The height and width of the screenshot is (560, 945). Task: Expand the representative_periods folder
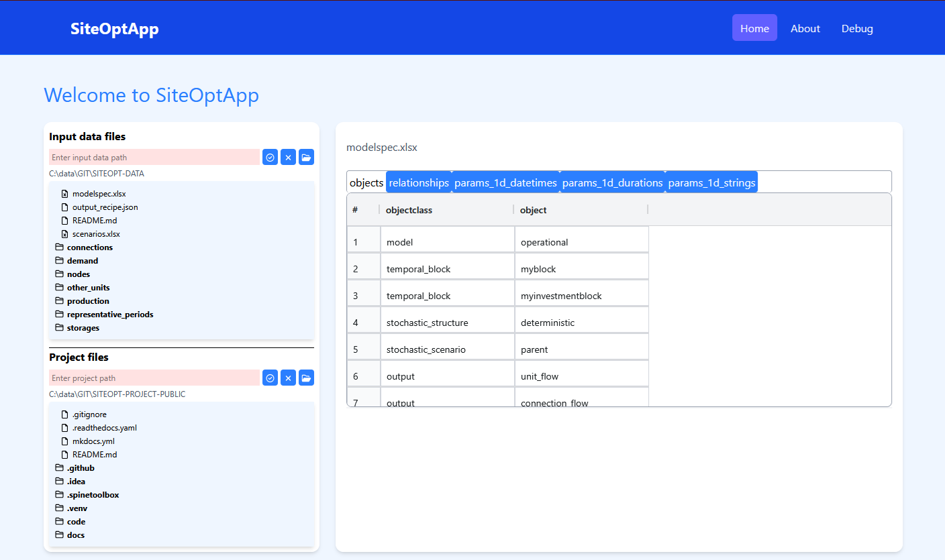tap(109, 315)
